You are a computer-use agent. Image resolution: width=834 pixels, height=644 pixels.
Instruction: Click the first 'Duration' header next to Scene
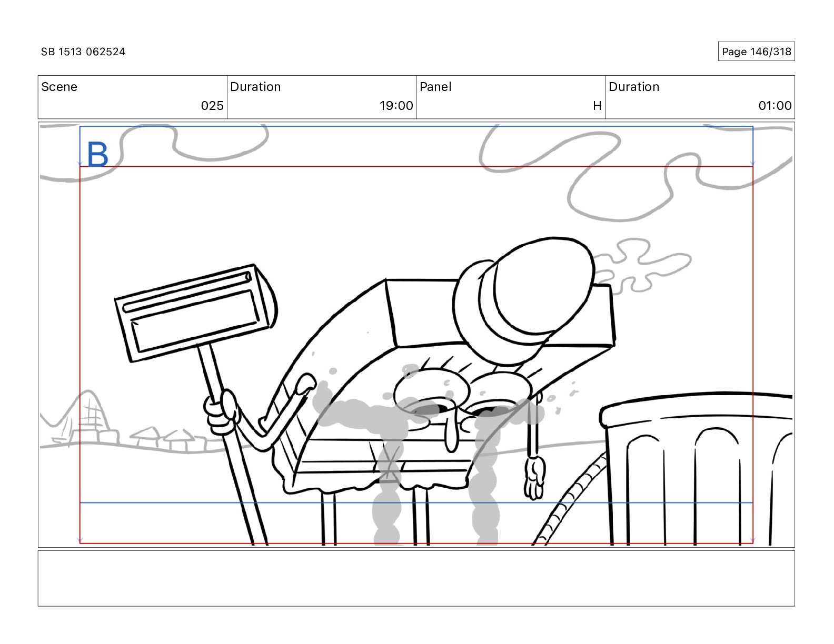point(255,87)
